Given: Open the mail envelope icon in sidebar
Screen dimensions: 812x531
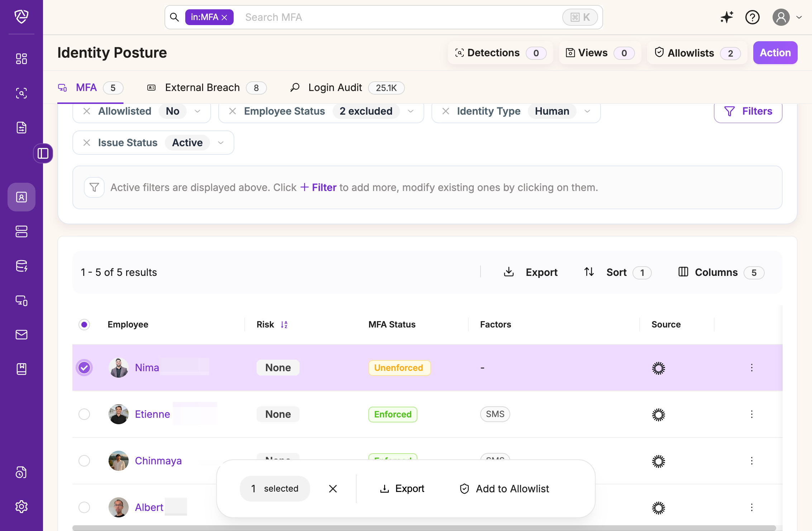Looking at the screenshot, I should tap(22, 335).
